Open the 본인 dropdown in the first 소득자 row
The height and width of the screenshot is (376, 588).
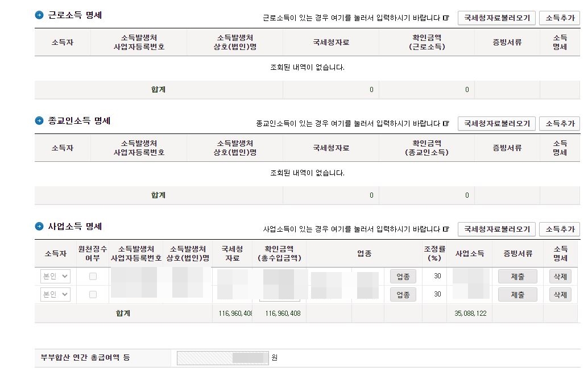(55, 276)
